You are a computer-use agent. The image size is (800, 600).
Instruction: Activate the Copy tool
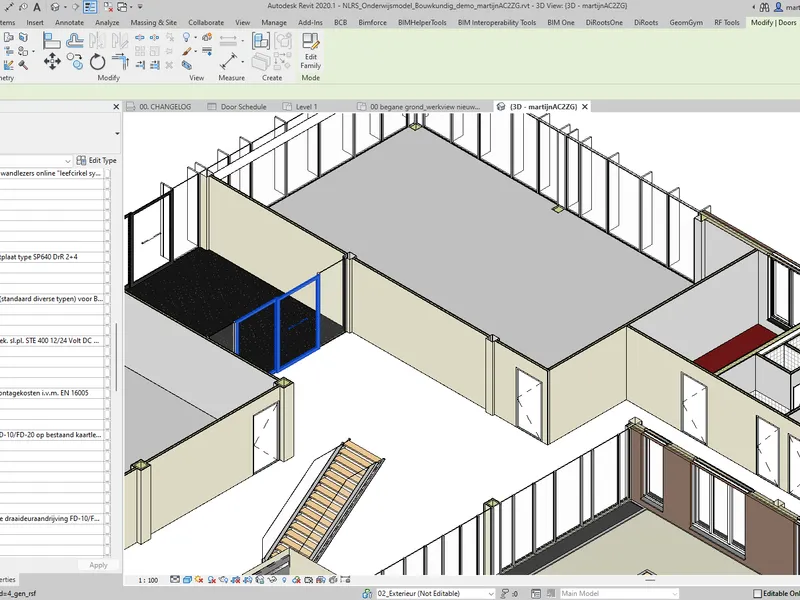point(75,62)
